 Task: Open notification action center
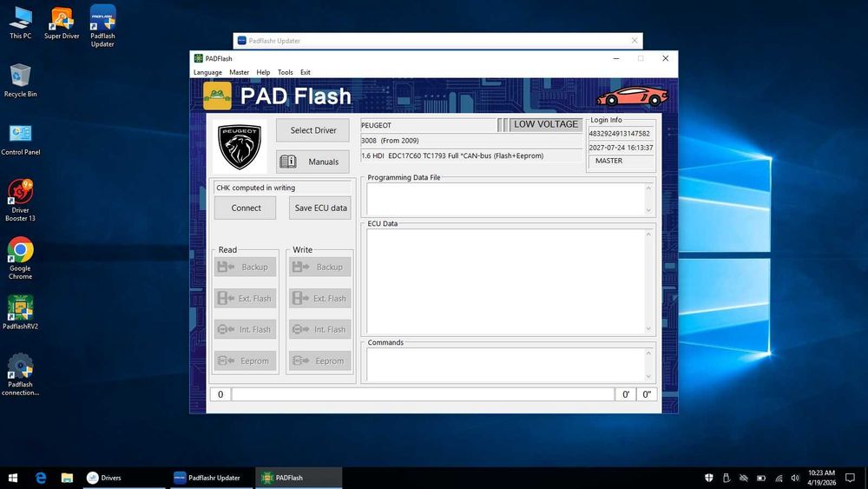coord(851,478)
